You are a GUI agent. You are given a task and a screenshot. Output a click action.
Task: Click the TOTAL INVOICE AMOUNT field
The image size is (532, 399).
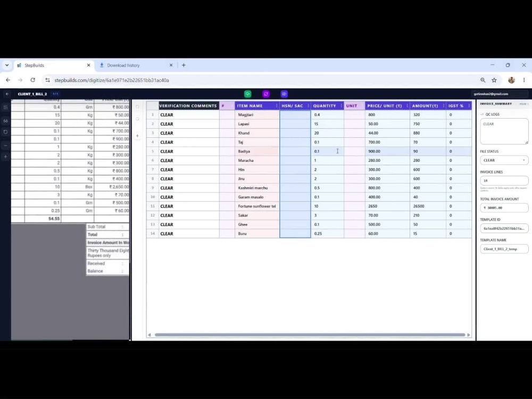(504, 207)
